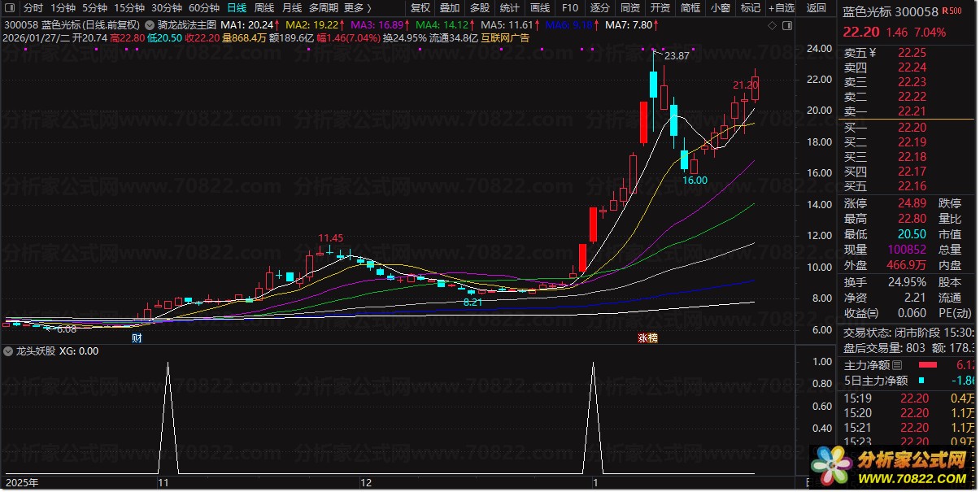This screenshot has width=980, height=492.
Task: Click the 骑龙战法主图 indicator name
Action: [x=187, y=26]
